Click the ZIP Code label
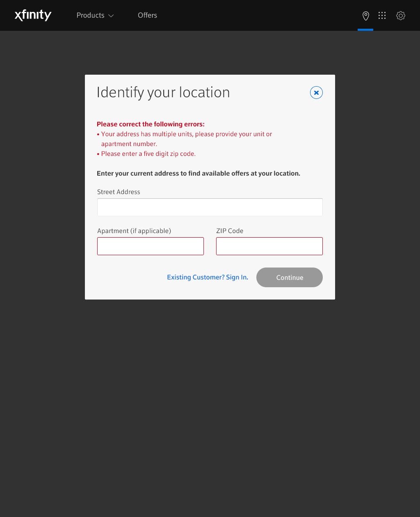420x517 pixels. coord(230,231)
